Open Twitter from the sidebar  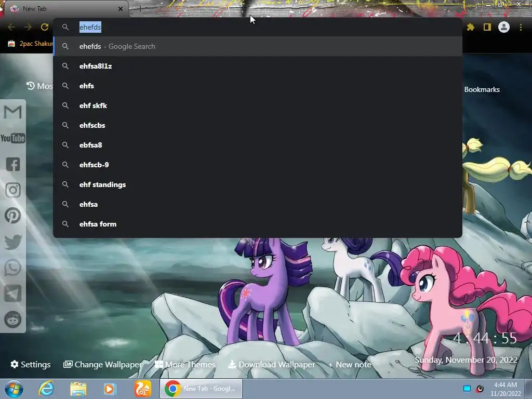coord(13,242)
